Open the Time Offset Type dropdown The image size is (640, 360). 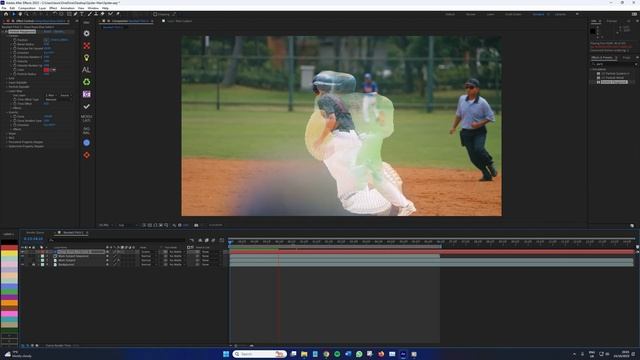click(x=58, y=100)
